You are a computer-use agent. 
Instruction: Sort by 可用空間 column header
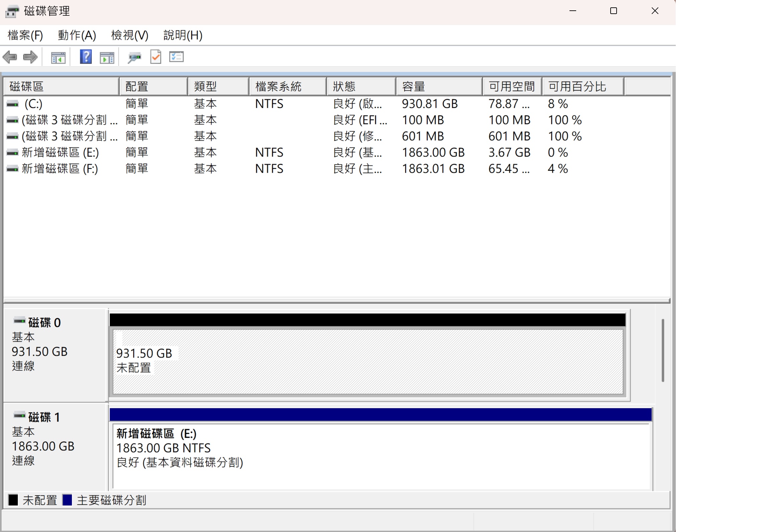(512, 87)
